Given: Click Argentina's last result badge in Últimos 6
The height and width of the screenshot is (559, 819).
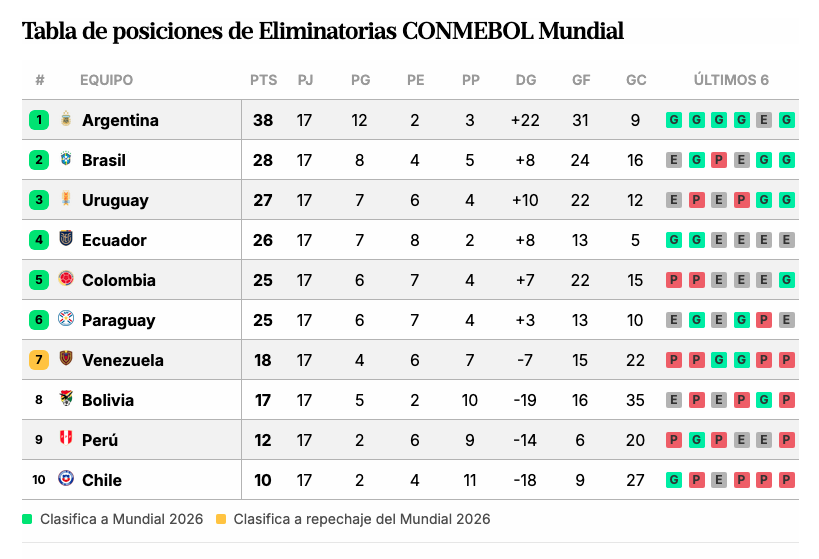Looking at the screenshot, I should (x=786, y=120).
